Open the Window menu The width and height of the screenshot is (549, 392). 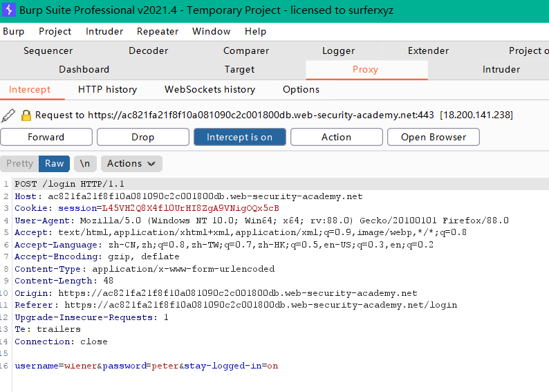coord(211,32)
